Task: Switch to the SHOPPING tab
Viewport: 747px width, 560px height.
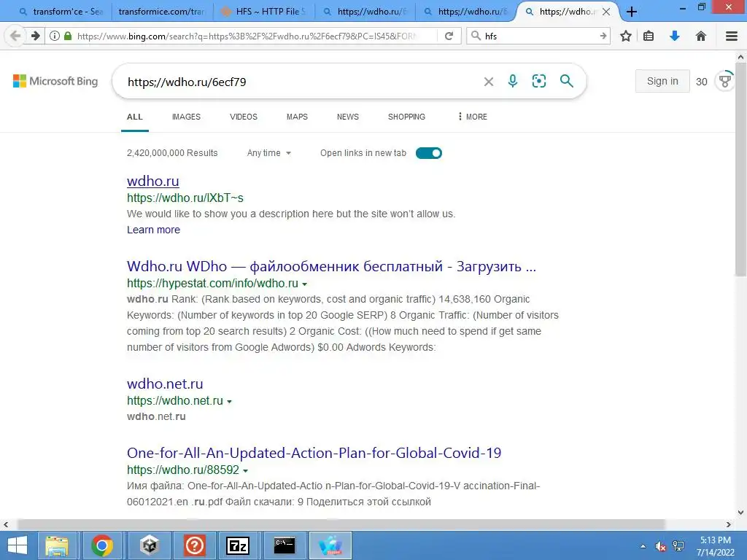Action: coord(406,117)
